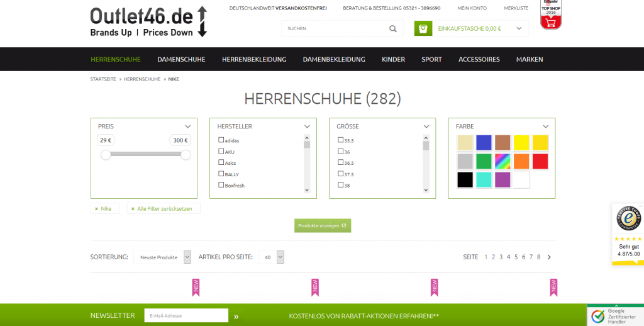The width and height of the screenshot is (644, 326).
Task: Click the newsletter E-Mail-Adresse field
Action: [186, 315]
